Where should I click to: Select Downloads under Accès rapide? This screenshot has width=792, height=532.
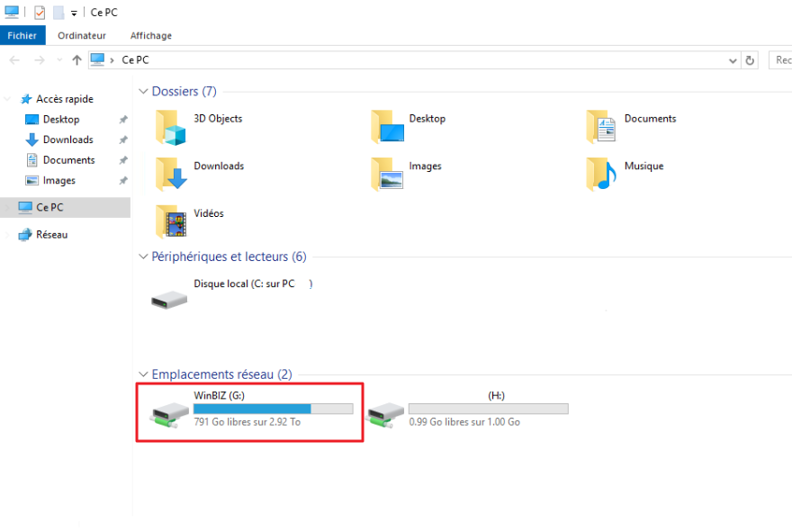coord(67,140)
